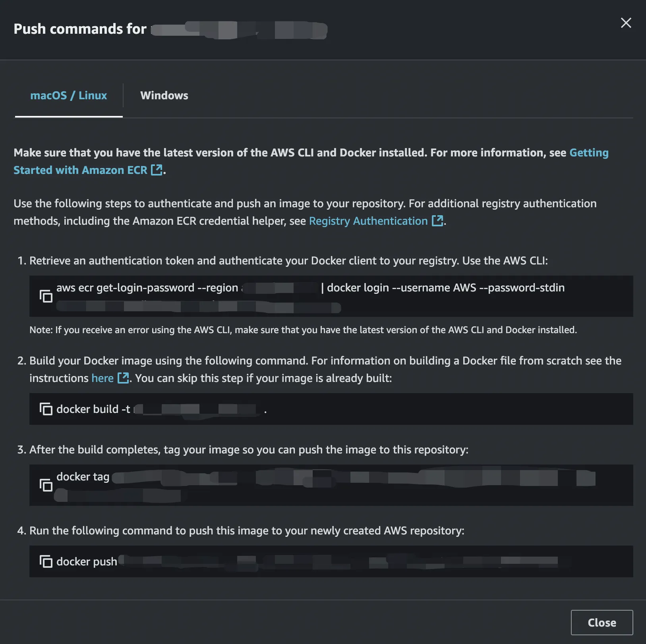Copy the docker tag command

coord(46,485)
